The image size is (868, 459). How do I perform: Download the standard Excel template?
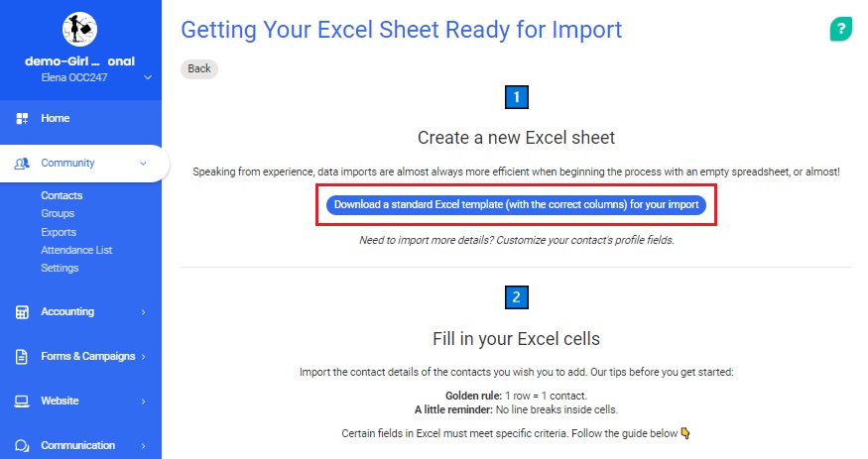pyautogui.click(x=516, y=205)
